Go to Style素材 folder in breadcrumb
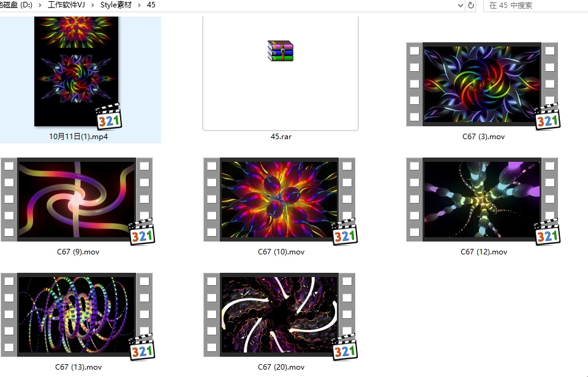Image resolution: width=588 pixels, height=377 pixels. point(116,5)
